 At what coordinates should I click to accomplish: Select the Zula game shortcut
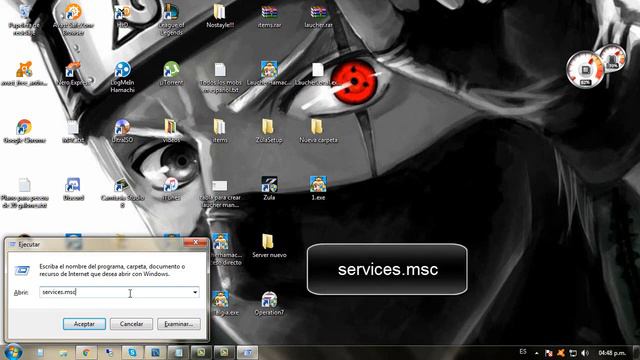coord(269,189)
